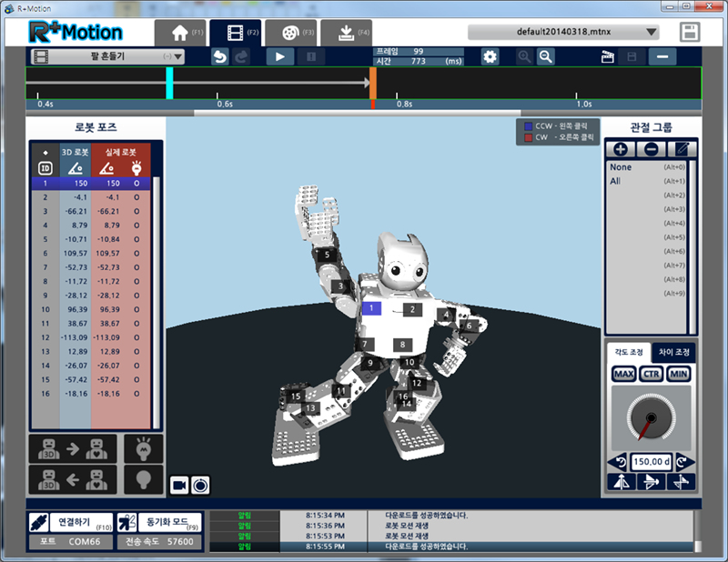728x562 pixels.
Task: Switch to the film-strip motion tab (F2)
Action: click(x=236, y=33)
